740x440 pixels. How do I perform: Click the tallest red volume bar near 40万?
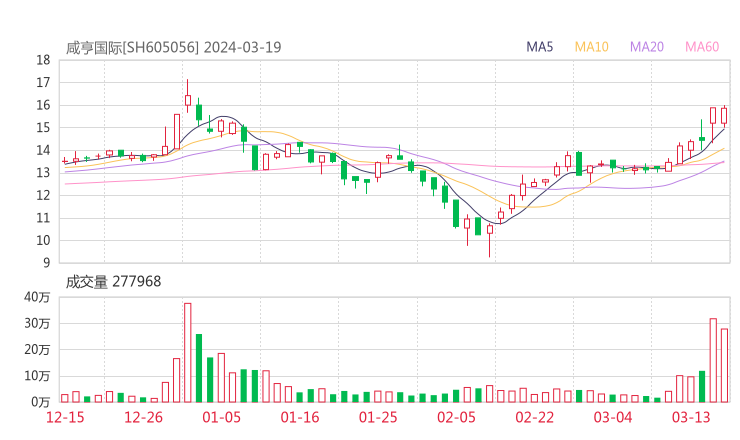click(188, 353)
